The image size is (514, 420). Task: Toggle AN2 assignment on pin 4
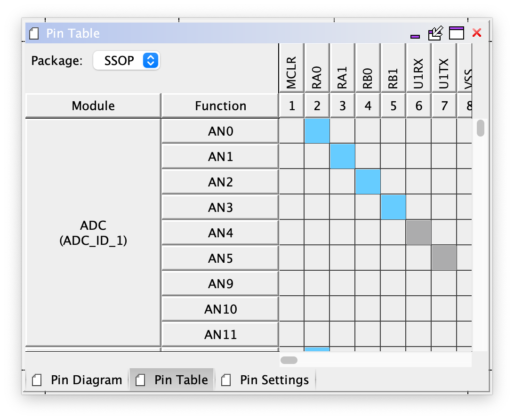click(x=368, y=182)
